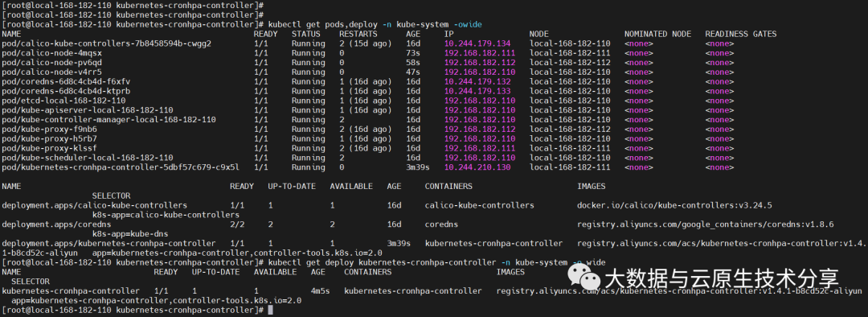Click the RESTARTS column header

[358, 34]
